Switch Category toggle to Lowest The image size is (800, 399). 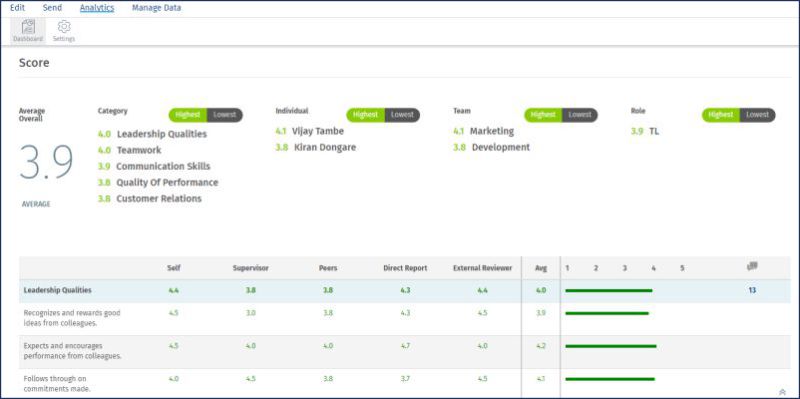225,115
